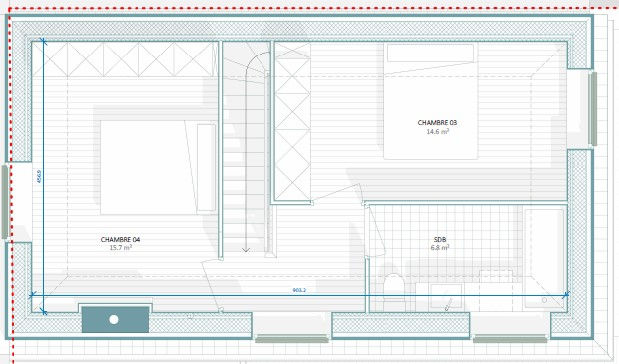Viewport: 619px width, 364px height.
Task: Select the bottom window below the stairs
Action: 292,338
